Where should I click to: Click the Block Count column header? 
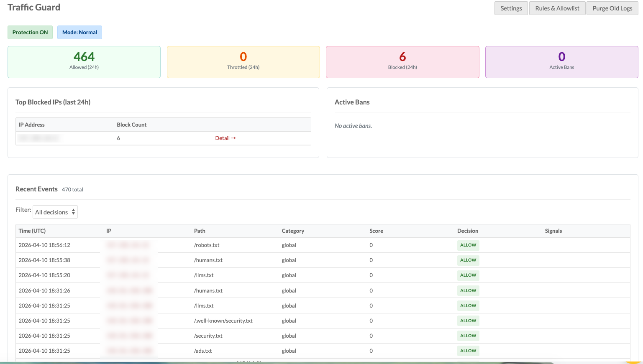click(131, 125)
